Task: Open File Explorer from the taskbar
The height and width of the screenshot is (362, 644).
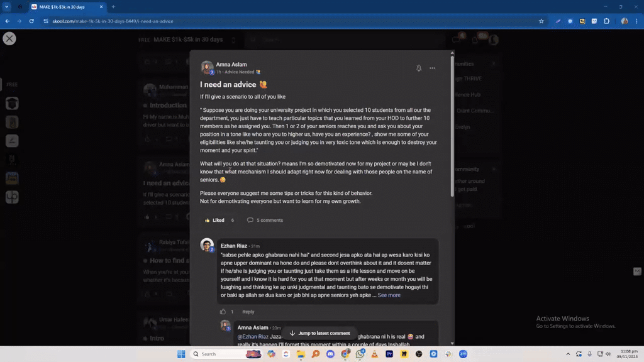Action: pyautogui.click(x=301, y=354)
